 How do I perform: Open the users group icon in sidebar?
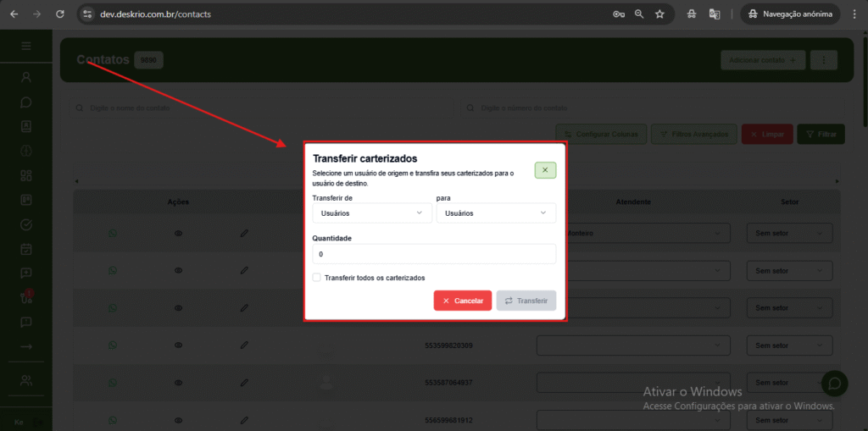point(26,380)
